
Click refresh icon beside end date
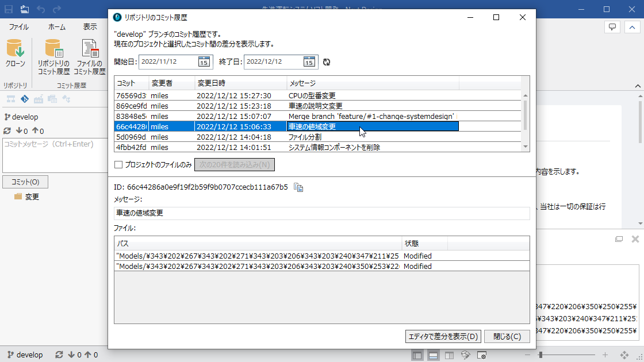327,62
